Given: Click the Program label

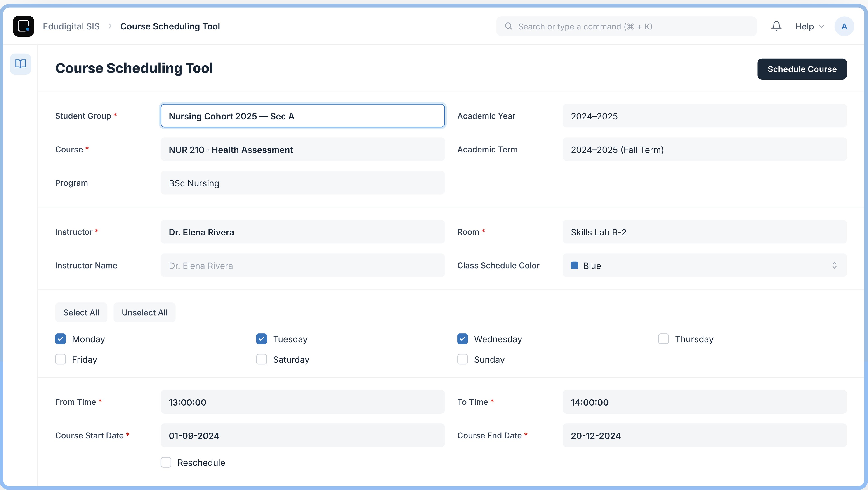Looking at the screenshot, I should pyautogui.click(x=71, y=183).
